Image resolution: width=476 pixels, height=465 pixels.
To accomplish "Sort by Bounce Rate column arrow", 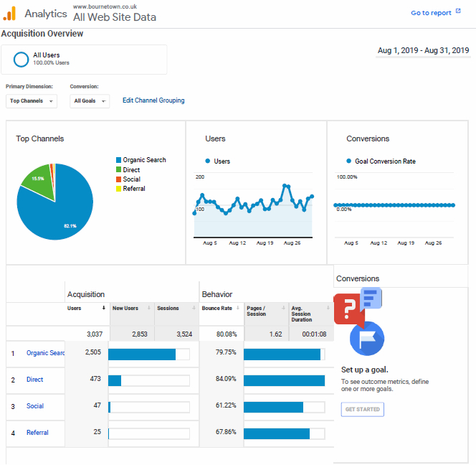I will click(x=238, y=308).
